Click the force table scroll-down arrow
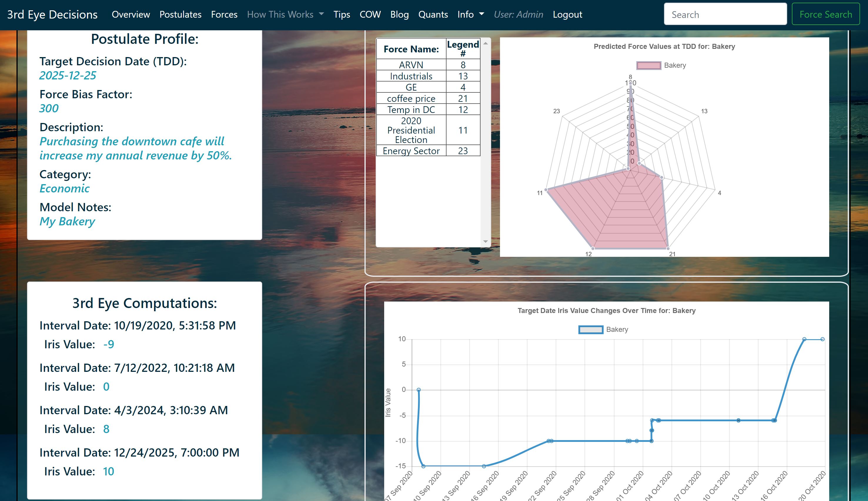 pyautogui.click(x=485, y=242)
